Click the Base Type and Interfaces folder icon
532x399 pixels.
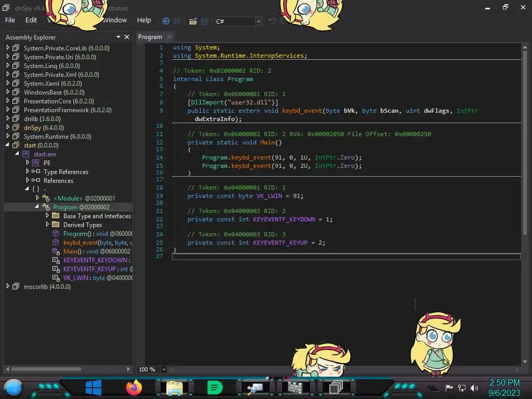pos(56,216)
